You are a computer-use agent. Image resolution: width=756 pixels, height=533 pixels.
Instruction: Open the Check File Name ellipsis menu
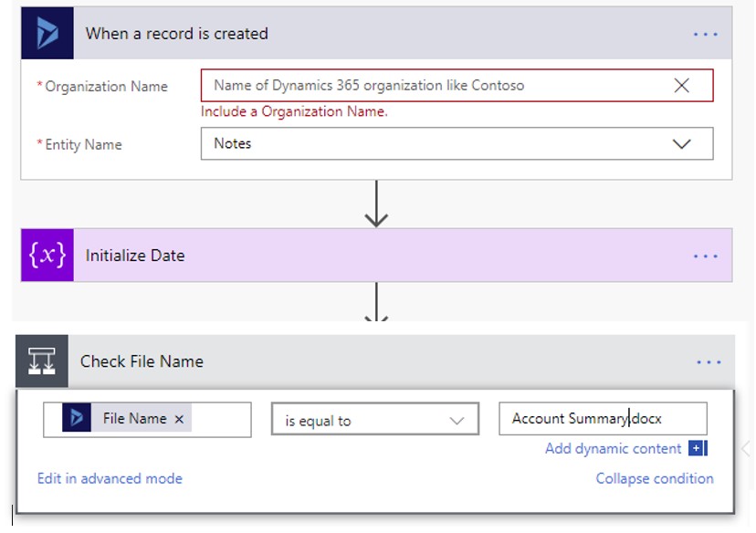(x=709, y=362)
